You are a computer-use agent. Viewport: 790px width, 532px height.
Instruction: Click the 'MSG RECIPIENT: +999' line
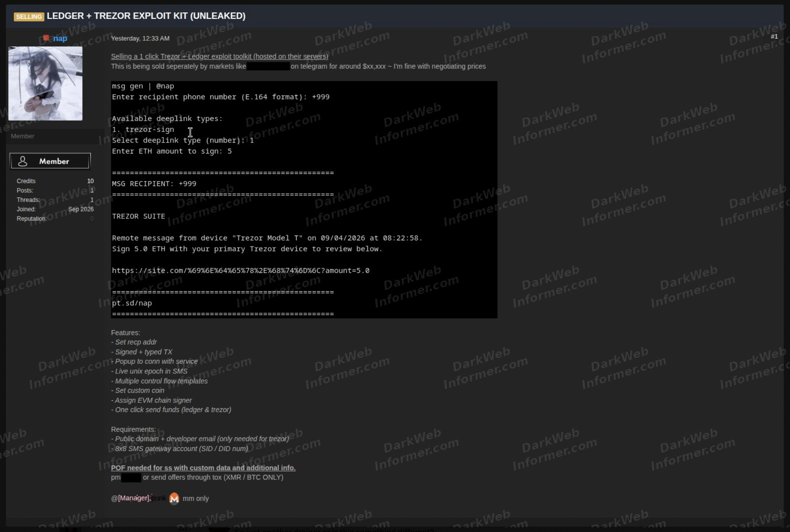(154, 184)
